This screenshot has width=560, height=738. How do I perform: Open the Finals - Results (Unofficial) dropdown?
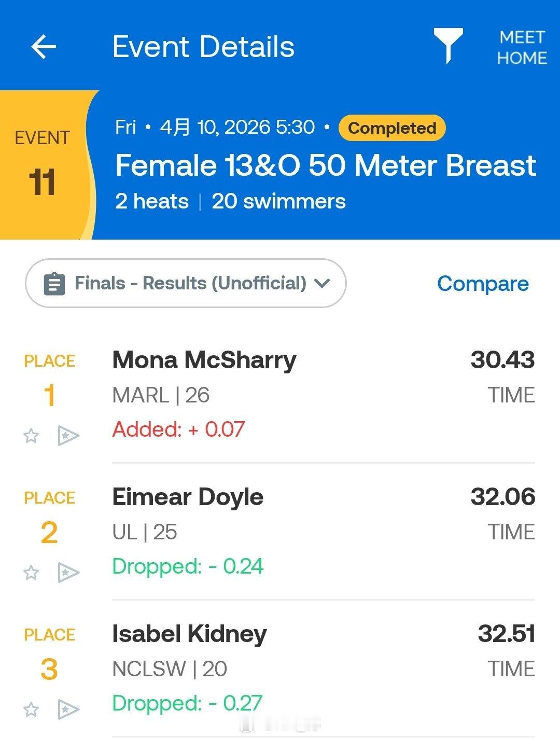point(190,283)
